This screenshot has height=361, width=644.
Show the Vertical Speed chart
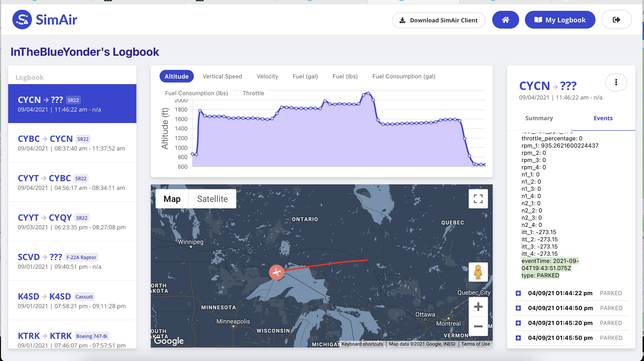click(222, 76)
